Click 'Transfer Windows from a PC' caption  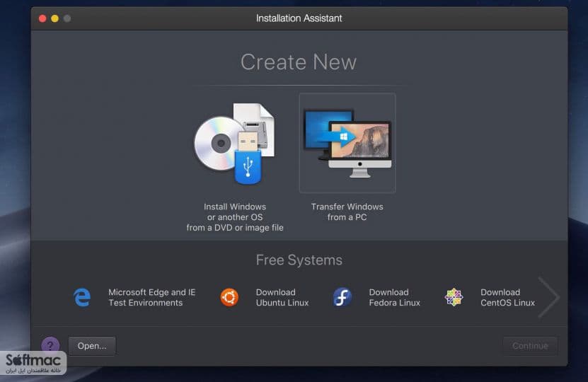(x=347, y=212)
